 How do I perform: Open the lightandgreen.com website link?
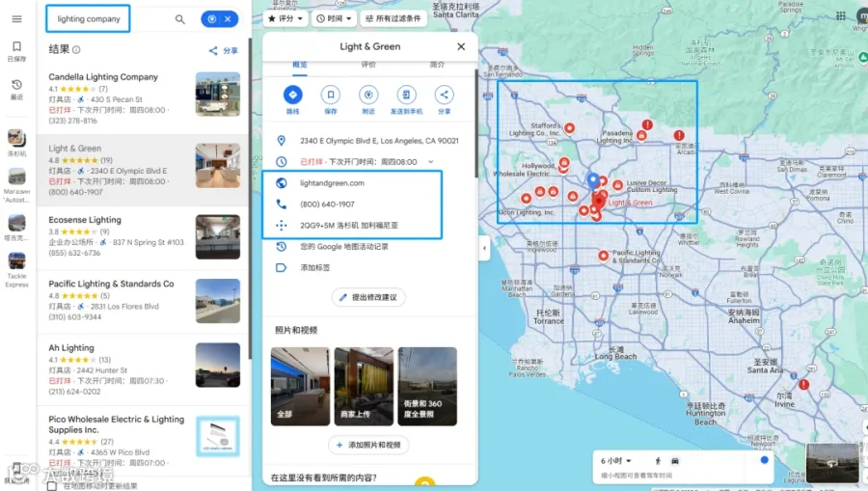[332, 182]
